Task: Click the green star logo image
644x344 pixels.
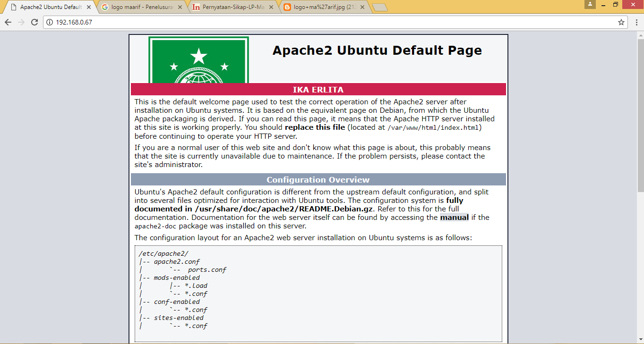Action: click(198, 60)
